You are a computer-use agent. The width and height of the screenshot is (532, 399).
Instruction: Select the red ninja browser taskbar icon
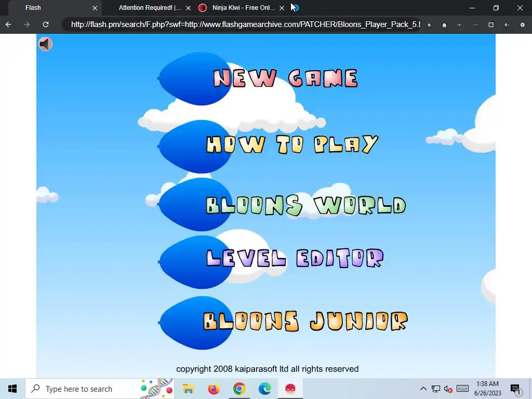[x=290, y=389]
